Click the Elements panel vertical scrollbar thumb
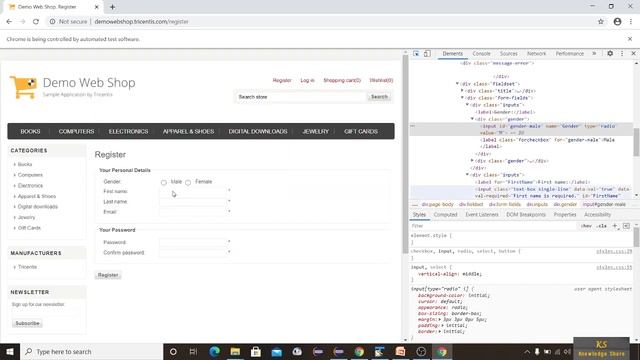This screenshot has height=360, width=640. (x=636, y=142)
